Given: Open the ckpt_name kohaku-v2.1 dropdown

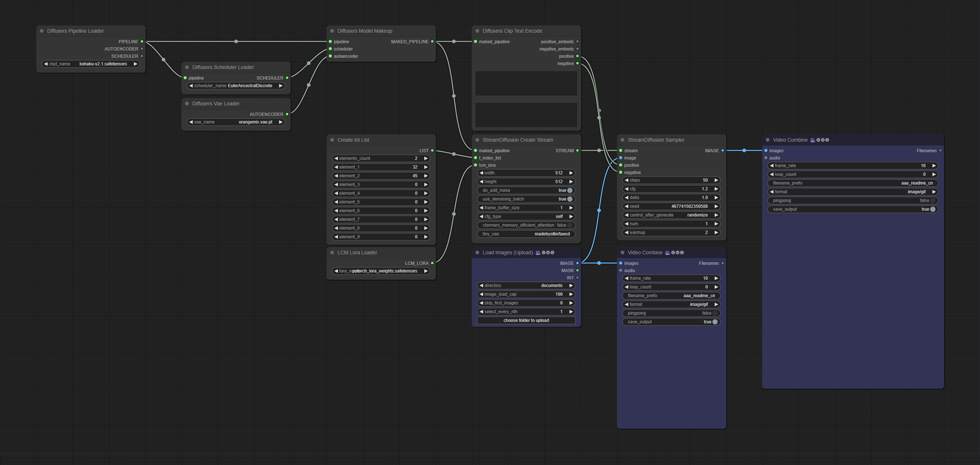Looking at the screenshot, I should 103,64.
